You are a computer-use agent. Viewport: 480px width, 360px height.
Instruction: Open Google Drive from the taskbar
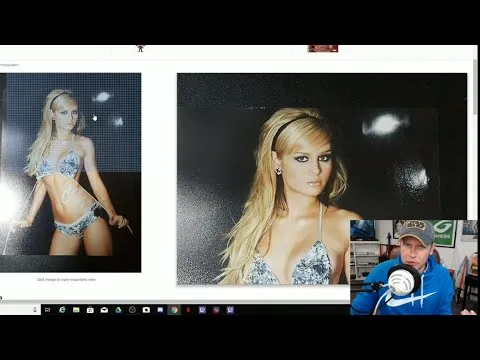[118, 310]
